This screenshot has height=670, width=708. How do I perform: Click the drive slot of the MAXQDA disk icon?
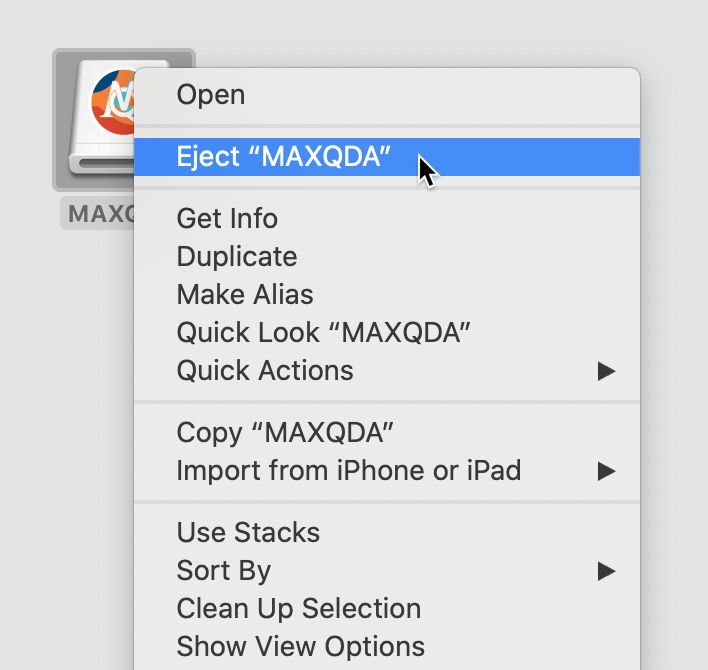click(106, 163)
